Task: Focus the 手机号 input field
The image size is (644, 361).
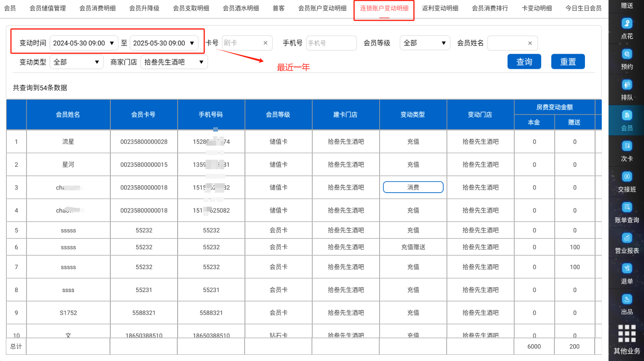Action: (331, 43)
